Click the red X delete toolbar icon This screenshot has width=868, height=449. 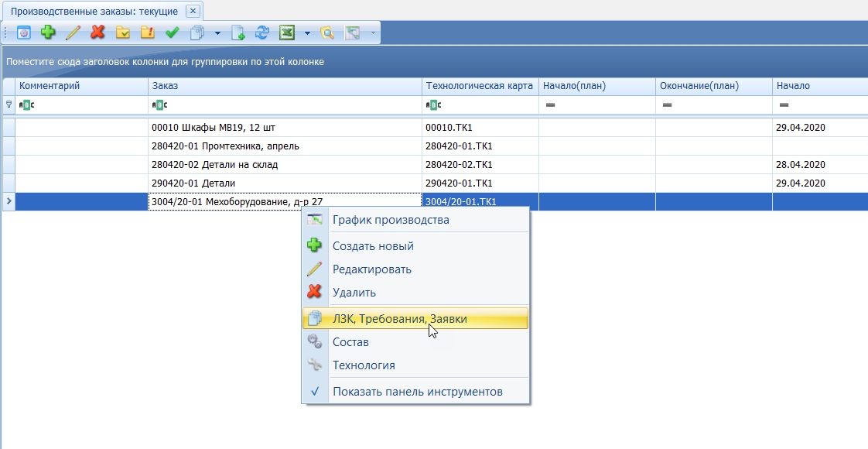pyautogui.click(x=97, y=33)
